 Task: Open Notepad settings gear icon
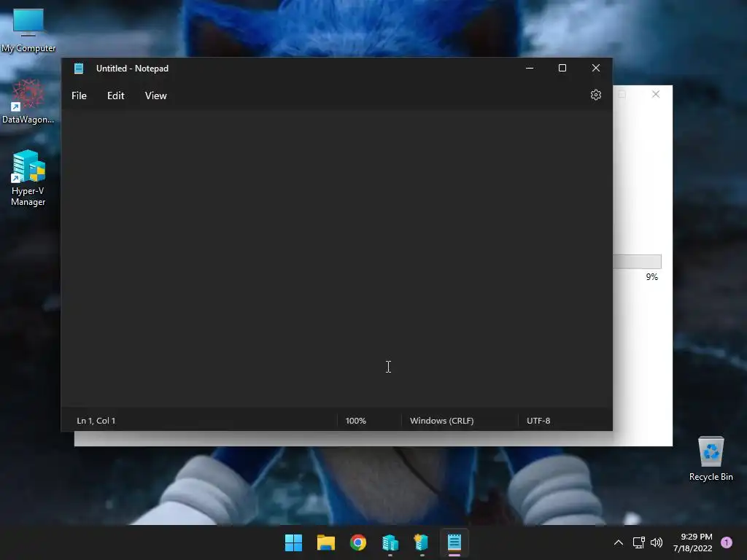point(595,96)
